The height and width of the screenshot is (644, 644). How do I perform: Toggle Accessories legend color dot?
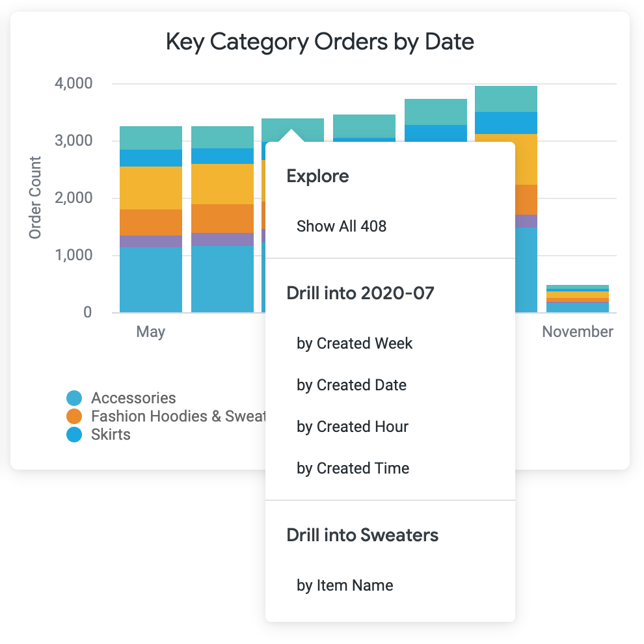(75, 398)
